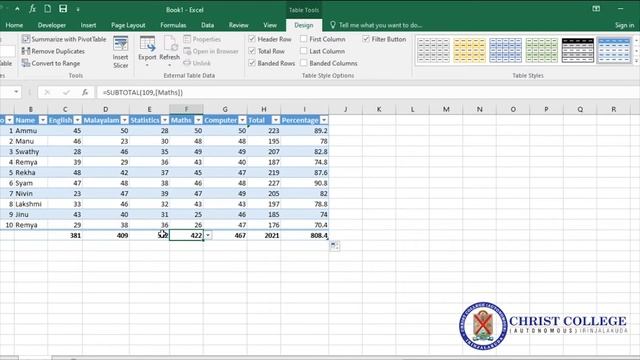
Task: Insert a Slicer for the table
Action: 120,52
